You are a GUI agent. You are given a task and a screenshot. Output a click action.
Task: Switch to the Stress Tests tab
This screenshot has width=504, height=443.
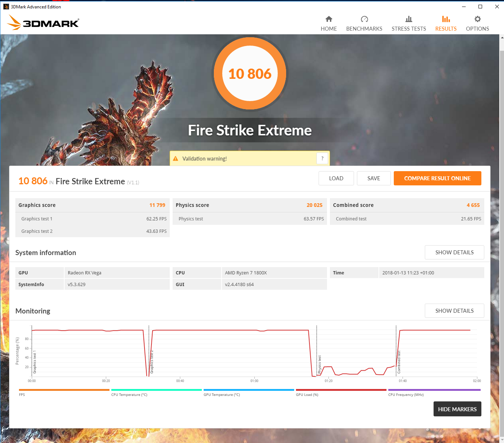tap(409, 24)
